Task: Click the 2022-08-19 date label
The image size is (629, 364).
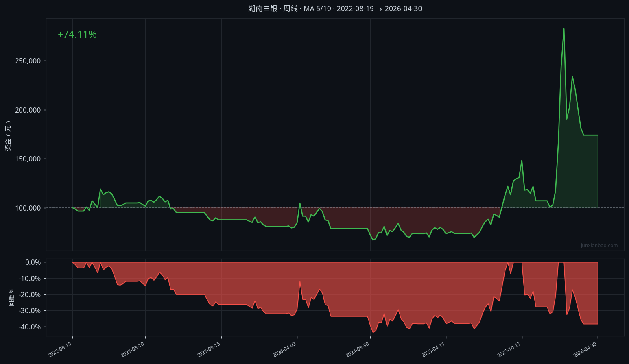Action: [60, 350]
